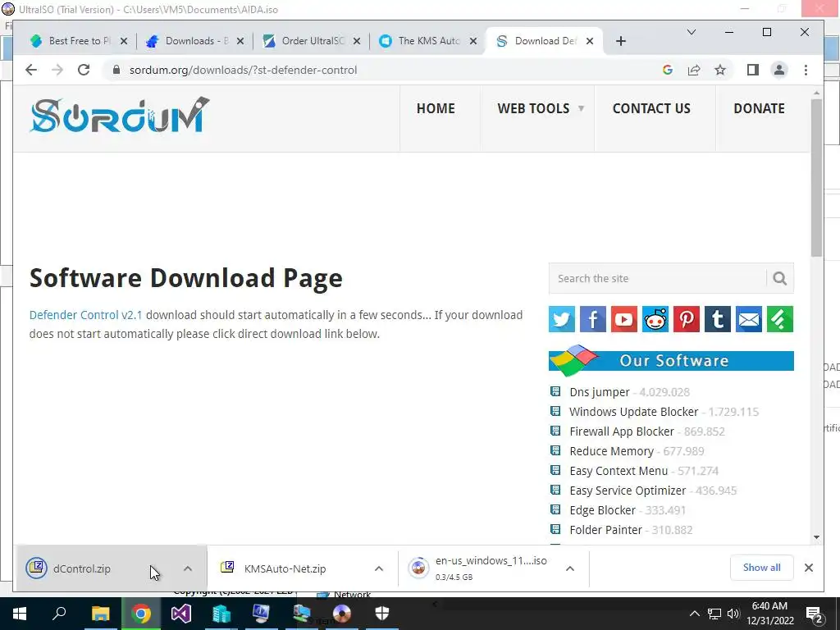Open UltraISO disc icon on taskbar
This screenshot has height=630, width=840.
pyautogui.click(x=342, y=614)
